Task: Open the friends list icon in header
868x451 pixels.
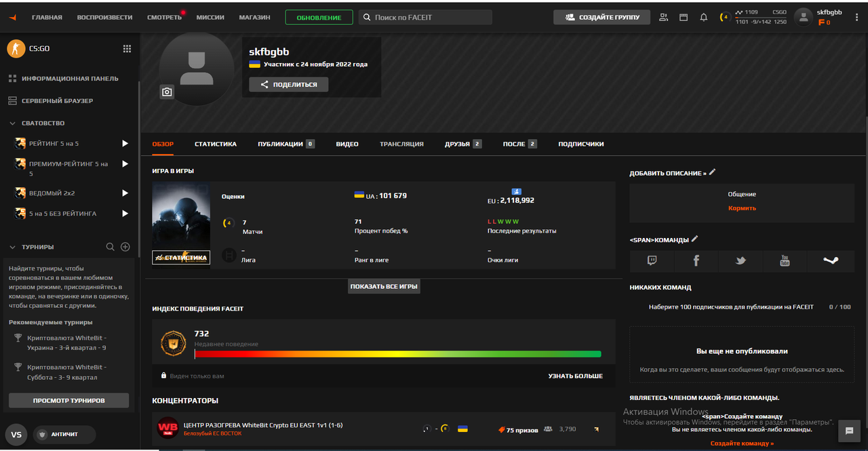Action: click(663, 17)
